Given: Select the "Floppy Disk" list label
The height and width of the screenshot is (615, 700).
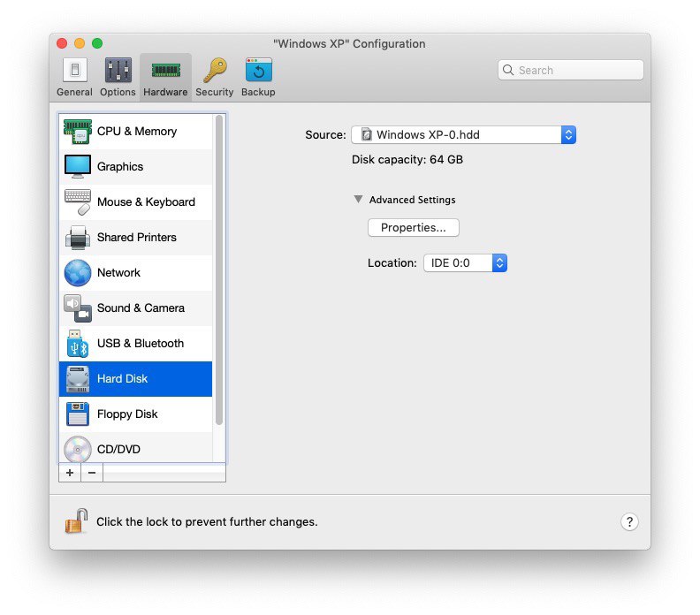Looking at the screenshot, I should [x=127, y=414].
